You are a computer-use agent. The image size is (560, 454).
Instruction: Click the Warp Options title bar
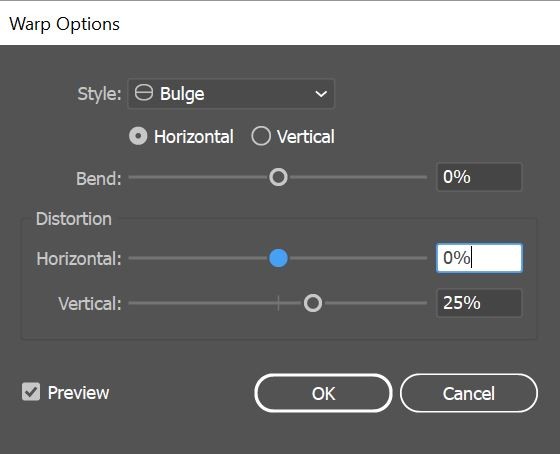(280, 24)
